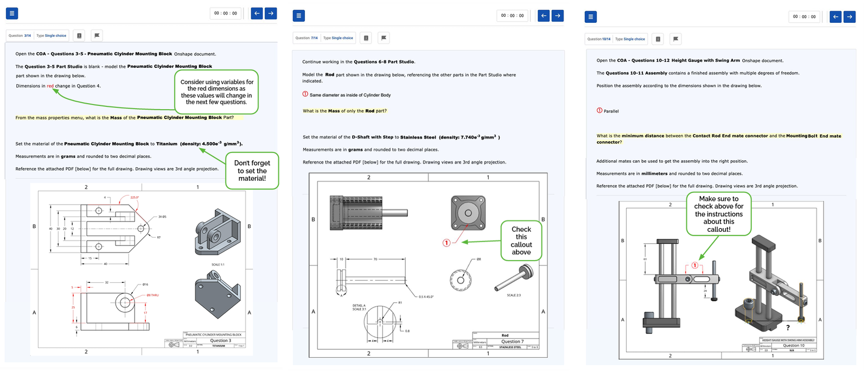Flag Question 3/14 for review

coord(97,36)
